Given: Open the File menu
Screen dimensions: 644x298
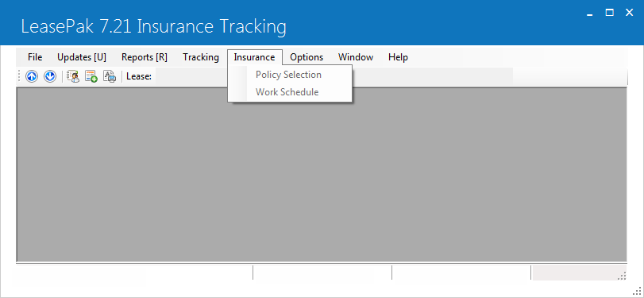Looking at the screenshot, I should 35,57.
